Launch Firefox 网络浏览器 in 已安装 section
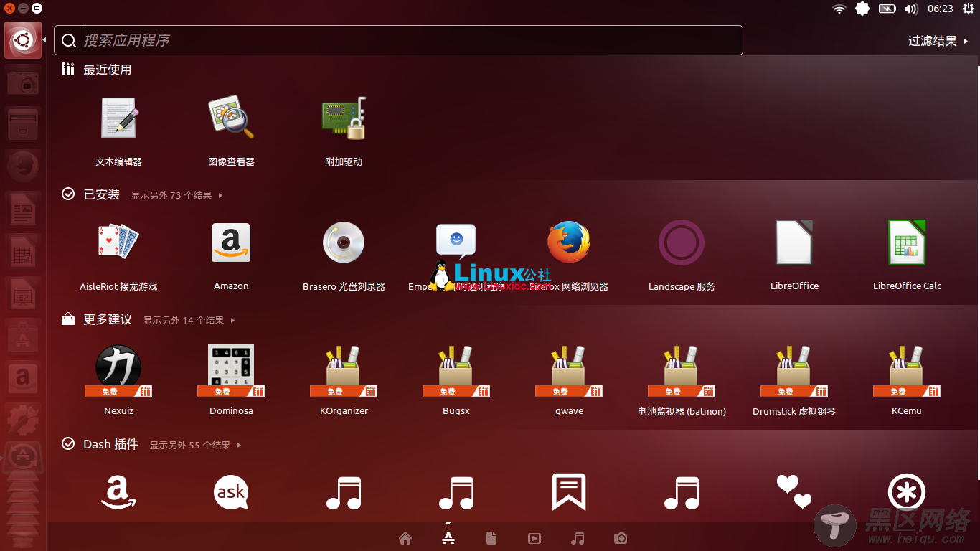This screenshot has width=980, height=551. point(569,242)
